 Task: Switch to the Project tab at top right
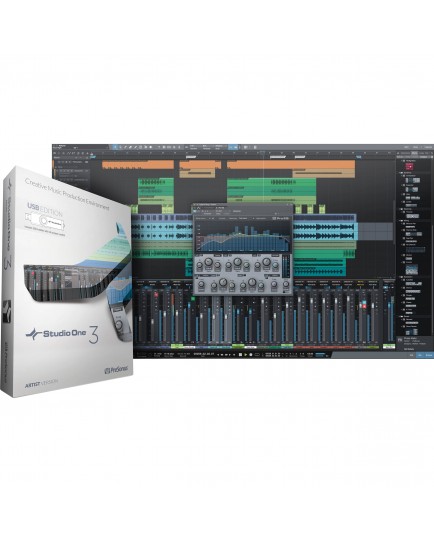(x=427, y=147)
